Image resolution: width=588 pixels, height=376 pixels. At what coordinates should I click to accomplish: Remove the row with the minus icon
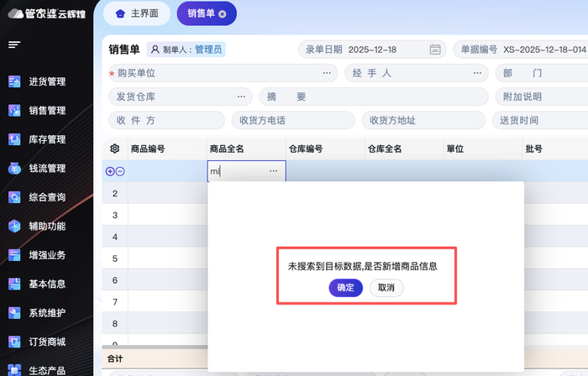click(120, 171)
